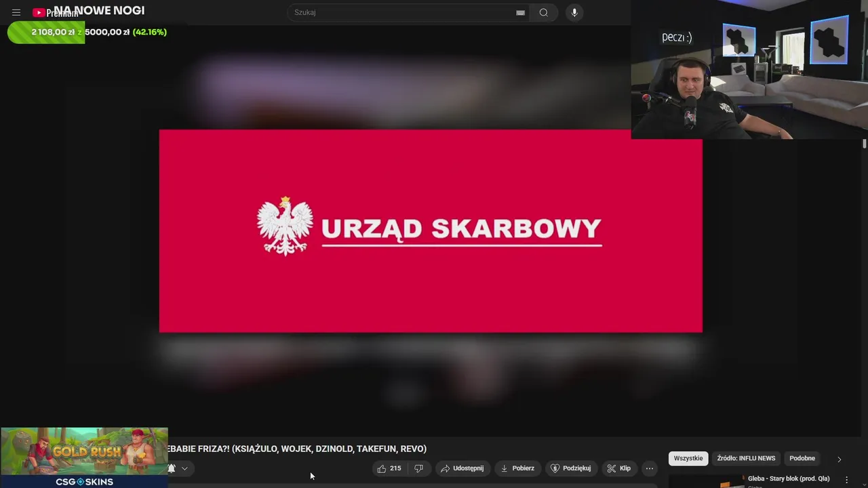868x488 pixels.
Task: Click the notification bell icon
Action: (x=172, y=468)
